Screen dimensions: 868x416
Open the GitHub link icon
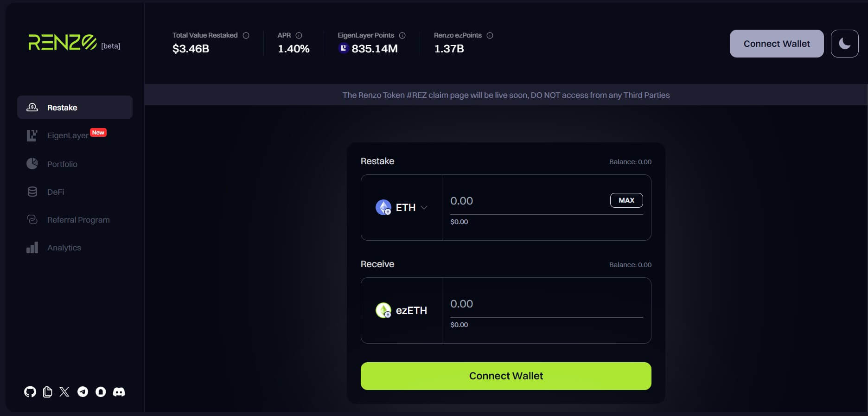pos(30,392)
